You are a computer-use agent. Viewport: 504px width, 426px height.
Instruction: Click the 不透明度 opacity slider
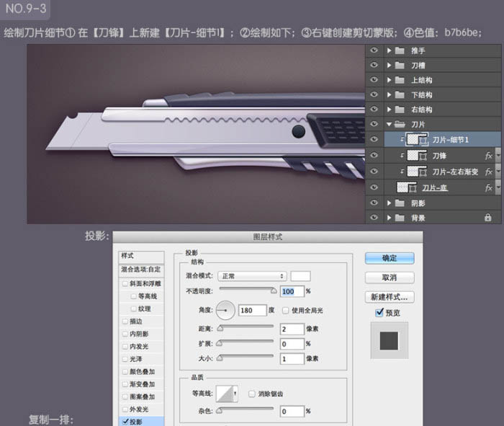click(248, 290)
